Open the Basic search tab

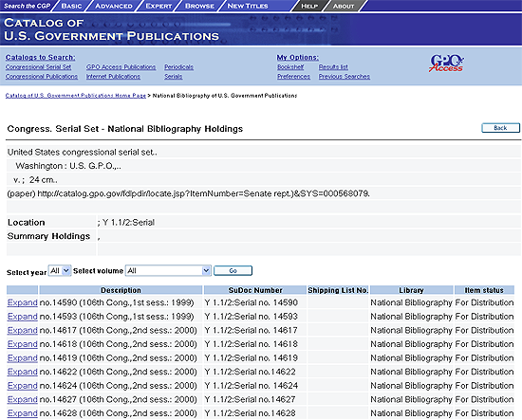coord(71,6)
